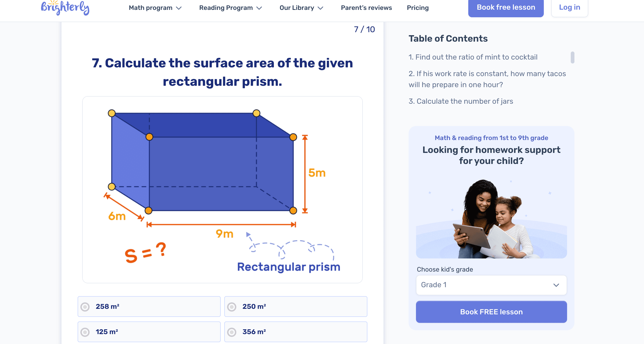Screen dimensions: 644x344
Task: Click the Table of Contents scrollbar thumb
Action: [572, 58]
